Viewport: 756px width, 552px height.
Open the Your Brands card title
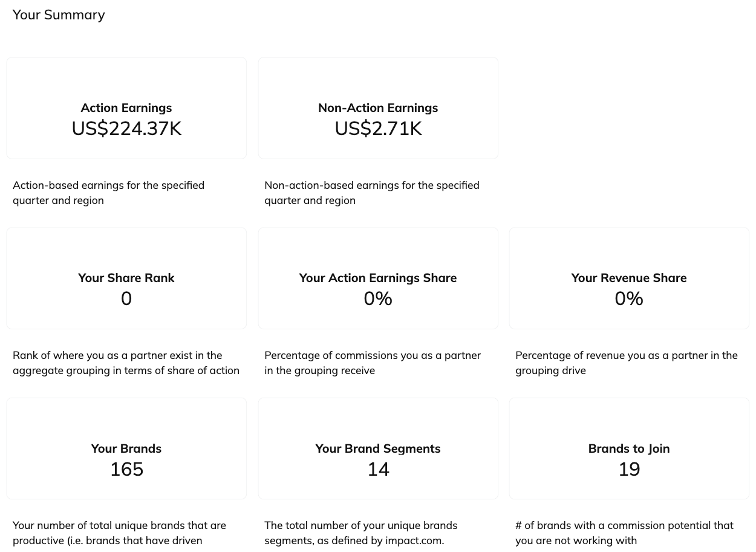tap(126, 448)
